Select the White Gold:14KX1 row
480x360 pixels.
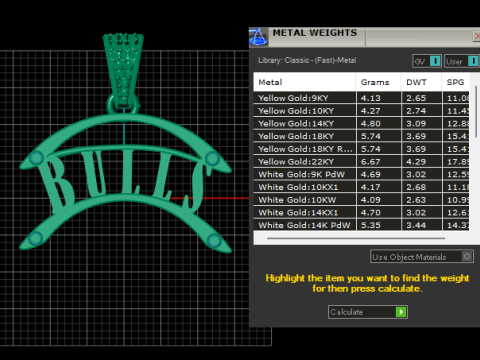361,212
